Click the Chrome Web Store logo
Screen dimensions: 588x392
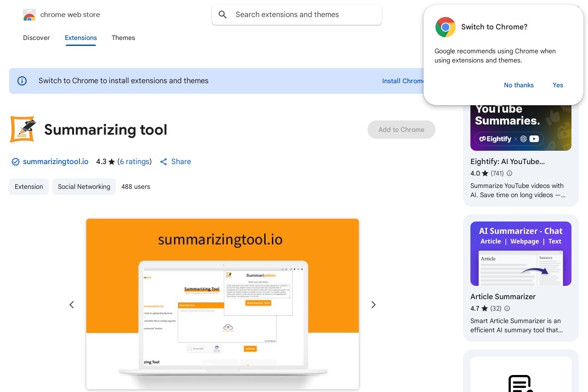29,15
